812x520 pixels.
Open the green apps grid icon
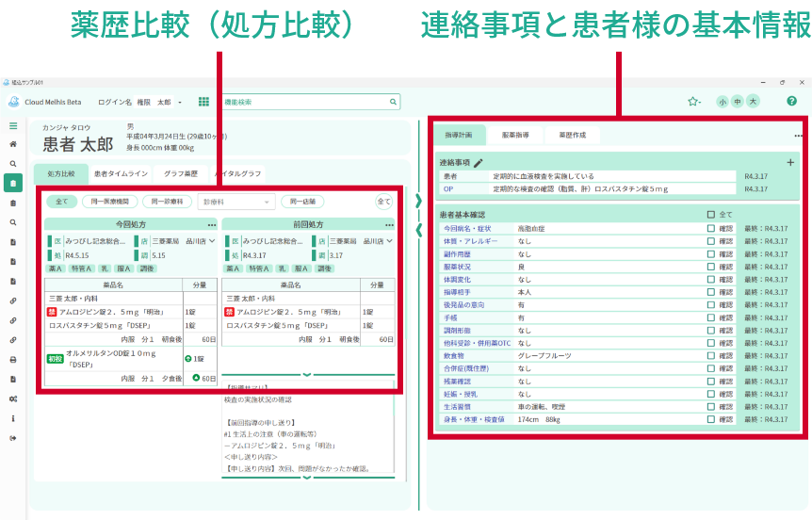[x=203, y=102]
